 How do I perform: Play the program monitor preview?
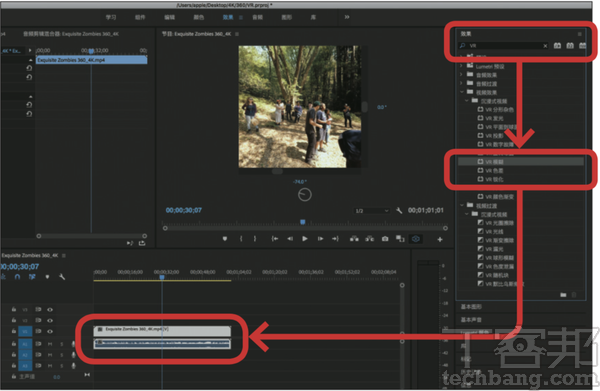305,239
